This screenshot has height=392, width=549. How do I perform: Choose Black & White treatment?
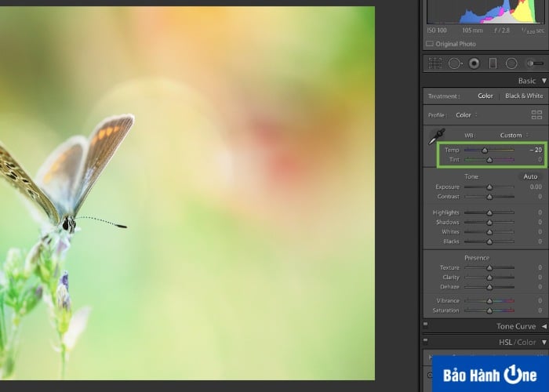click(524, 96)
